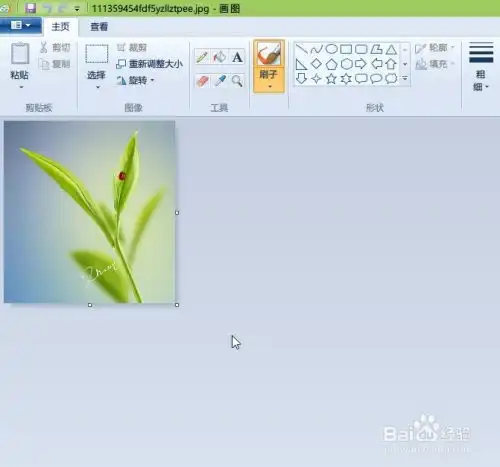The height and width of the screenshot is (467, 500).
Task: Select the Magnifier tool
Action: click(x=237, y=81)
